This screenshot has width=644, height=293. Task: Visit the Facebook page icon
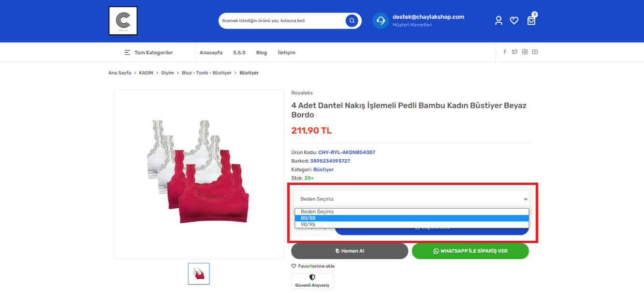505,52
